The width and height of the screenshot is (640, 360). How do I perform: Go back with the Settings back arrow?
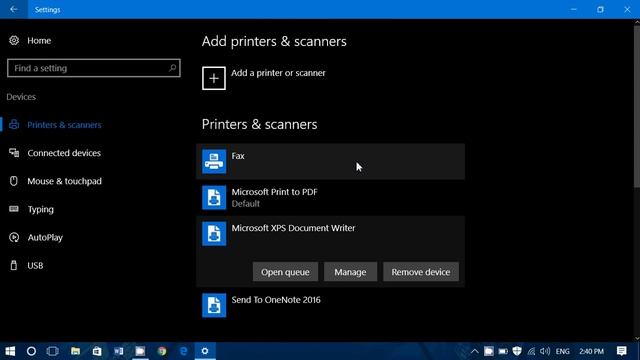coord(13,9)
